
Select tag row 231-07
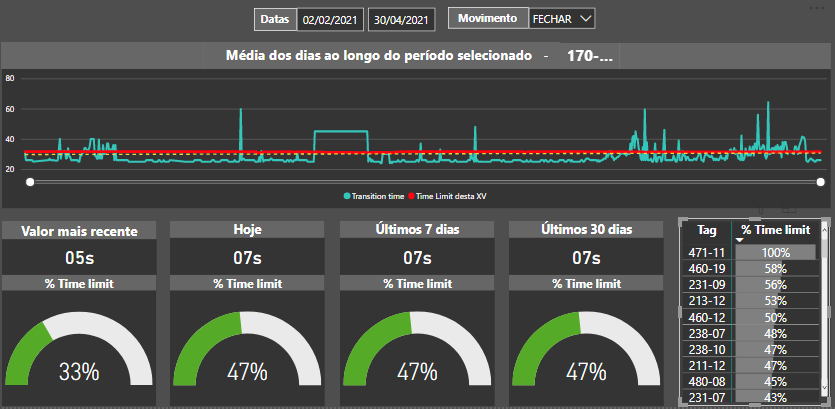click(x=706, y=397)
